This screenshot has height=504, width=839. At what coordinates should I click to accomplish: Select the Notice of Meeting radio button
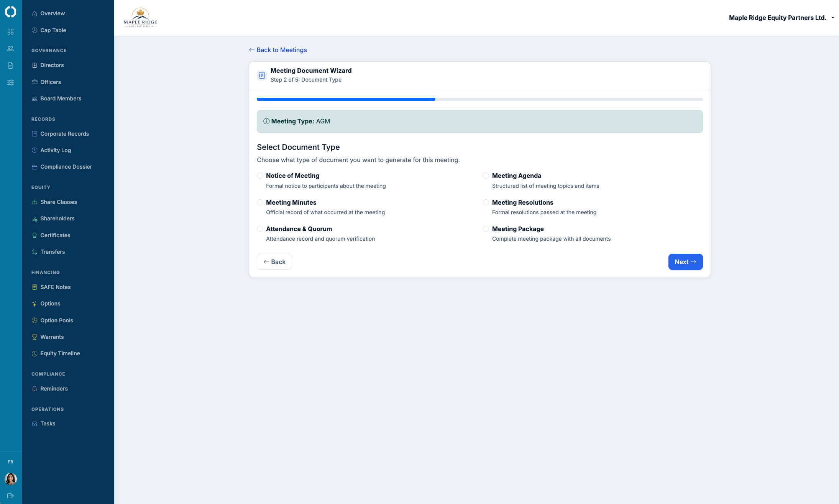coord(260,176)
